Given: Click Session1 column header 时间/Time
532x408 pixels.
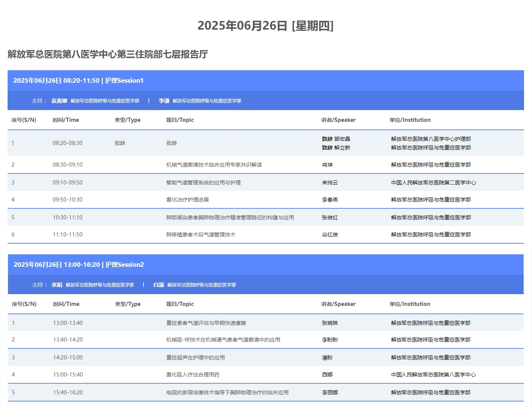Looking at the screenshot, I should coord(66,120).
